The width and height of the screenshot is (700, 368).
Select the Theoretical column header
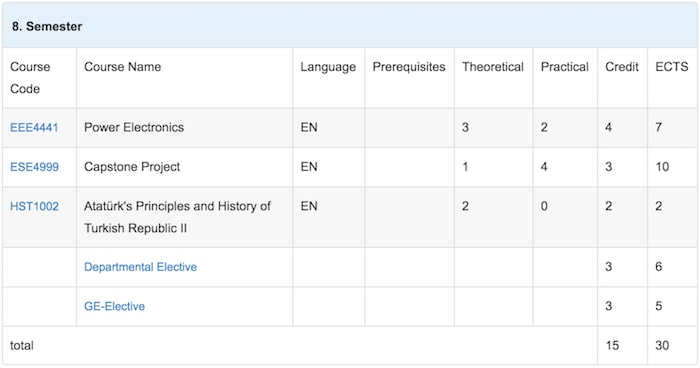(x=493, y=67)
